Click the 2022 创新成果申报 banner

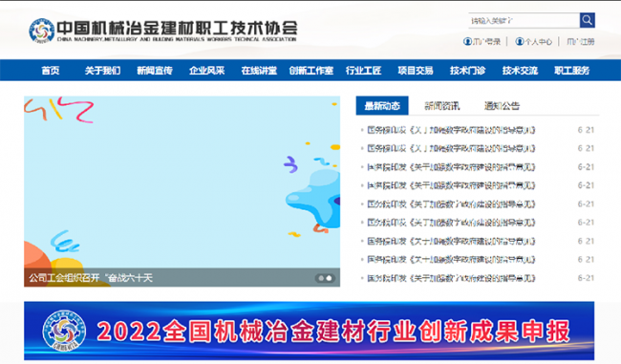click(x=309, y=331)
